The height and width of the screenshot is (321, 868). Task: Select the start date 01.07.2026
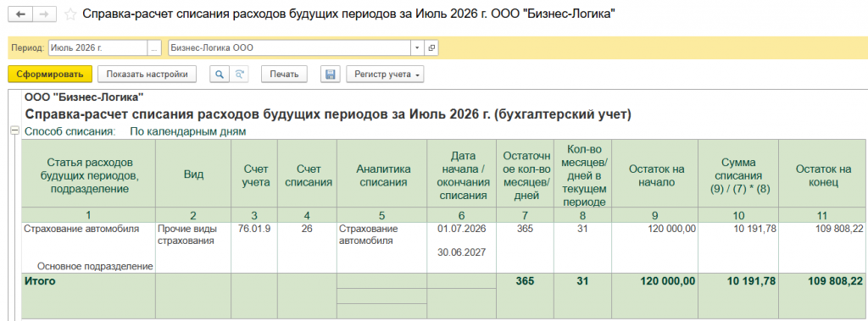(x=461, y=229)
